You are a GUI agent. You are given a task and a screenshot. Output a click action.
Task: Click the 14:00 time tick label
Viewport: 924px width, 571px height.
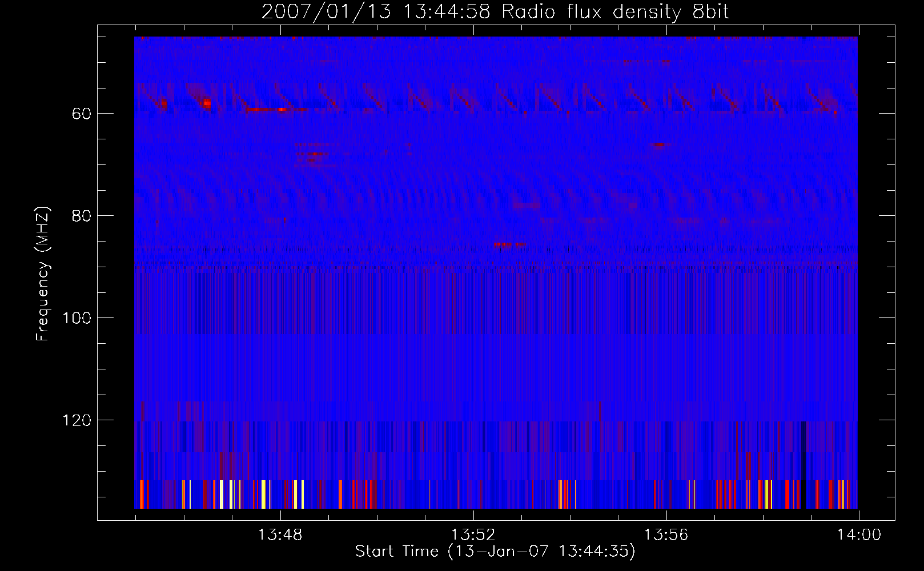[859, 535]
